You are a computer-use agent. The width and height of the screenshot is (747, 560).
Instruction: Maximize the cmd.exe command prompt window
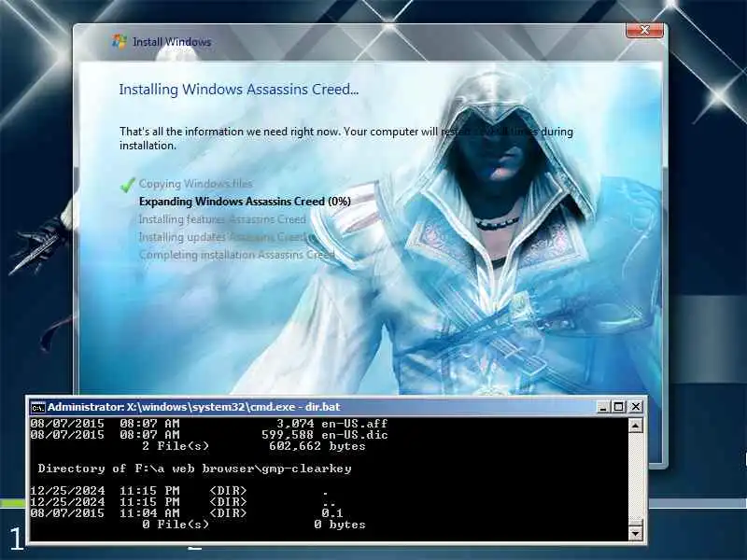619,407
